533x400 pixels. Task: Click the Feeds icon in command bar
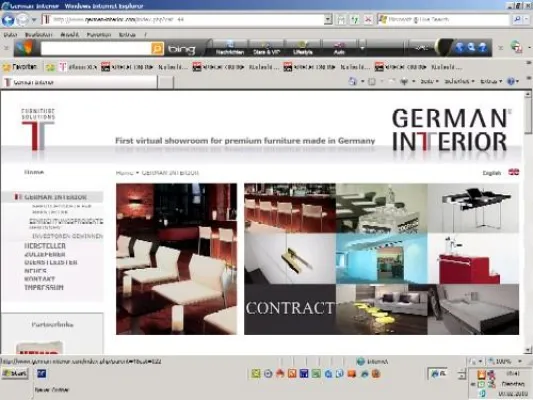(x=372, y=81)
